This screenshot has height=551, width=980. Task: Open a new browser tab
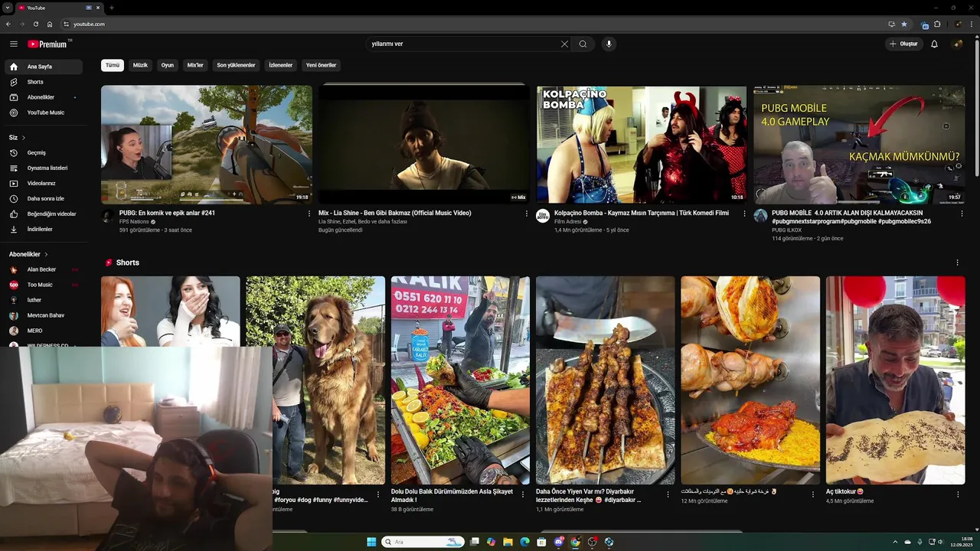point(112,8)
